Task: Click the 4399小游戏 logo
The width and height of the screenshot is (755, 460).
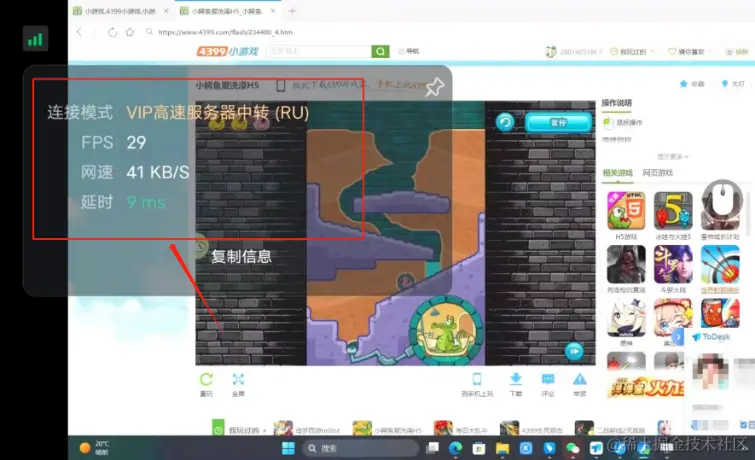Action: [x=228, y=51]
